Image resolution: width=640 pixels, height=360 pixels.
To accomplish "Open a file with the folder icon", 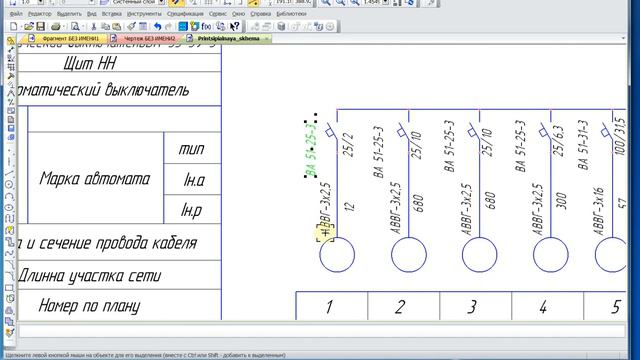I will [28, 27].
